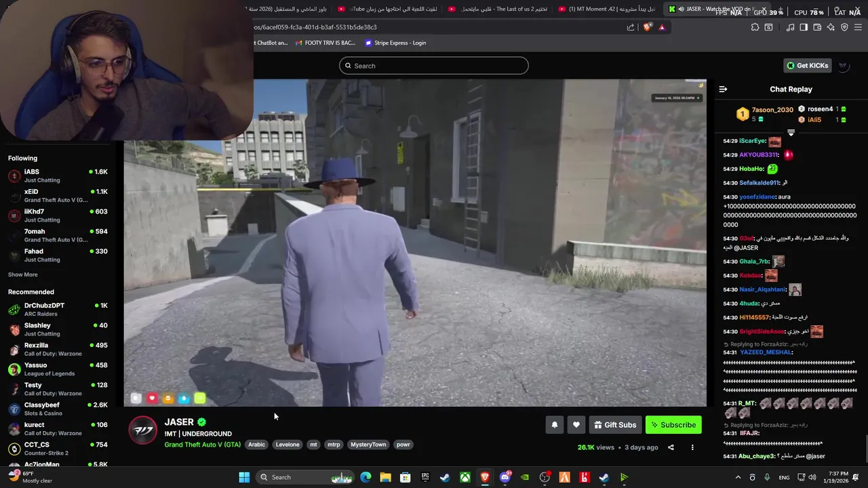Open the Get KICKs button

[807, 66]
